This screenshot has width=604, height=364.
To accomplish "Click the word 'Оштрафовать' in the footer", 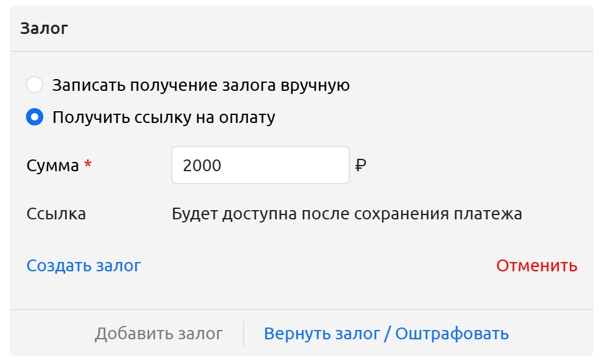I will coord(452,334).
